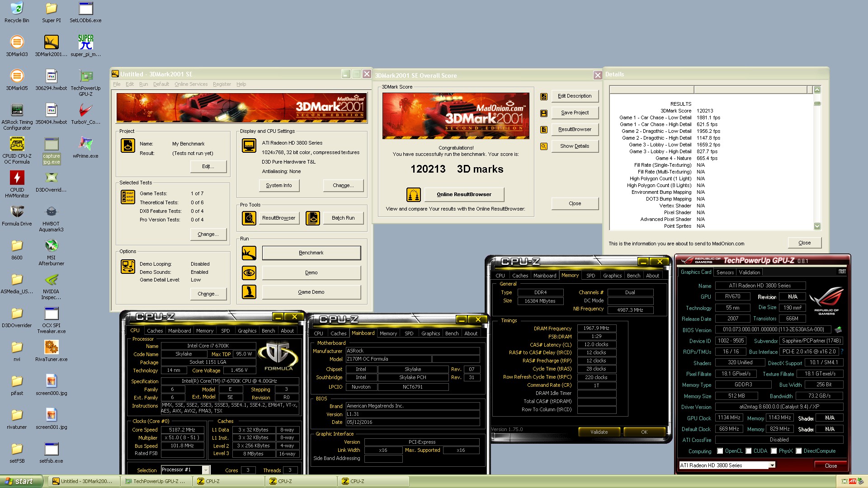Click the Batch Run button

(343, 218)
